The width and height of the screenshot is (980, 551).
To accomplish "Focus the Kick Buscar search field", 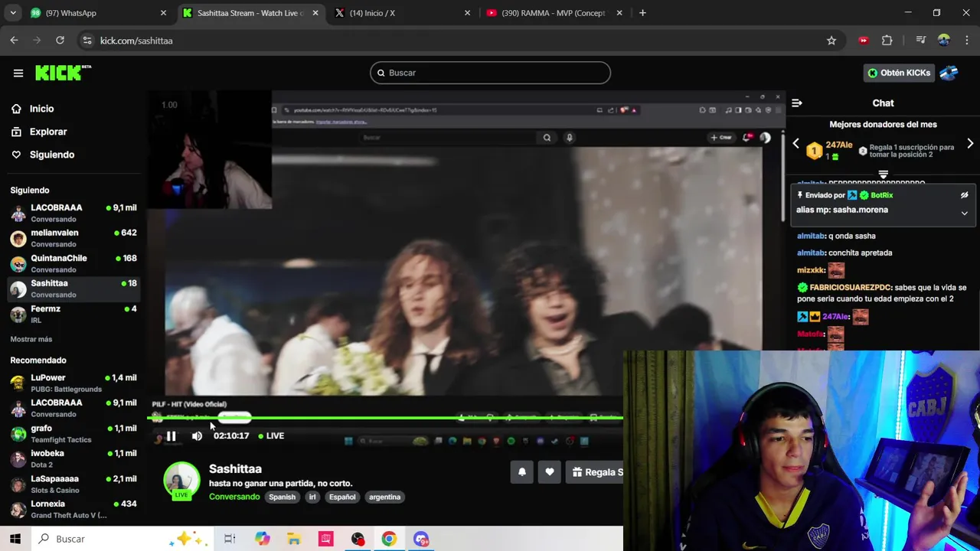I will point(490,73).
